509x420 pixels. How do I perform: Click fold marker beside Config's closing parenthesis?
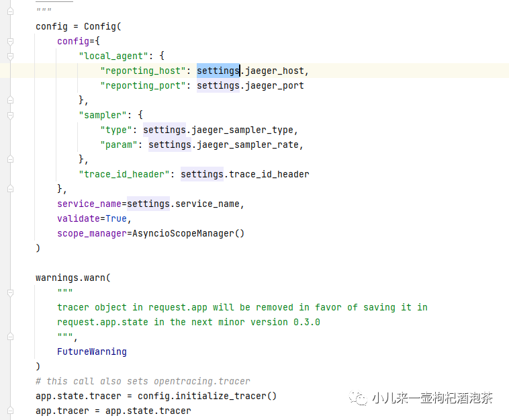(x=10, y=248)
